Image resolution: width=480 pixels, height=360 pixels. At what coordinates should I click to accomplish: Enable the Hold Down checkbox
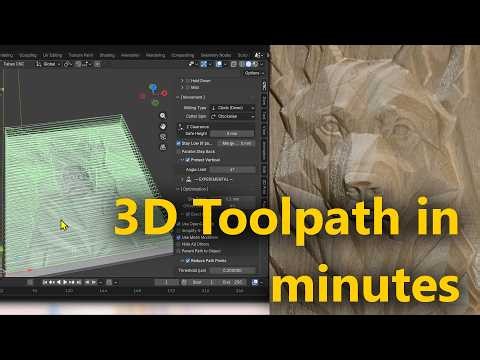pyautogui.click(x=188, y=81)
